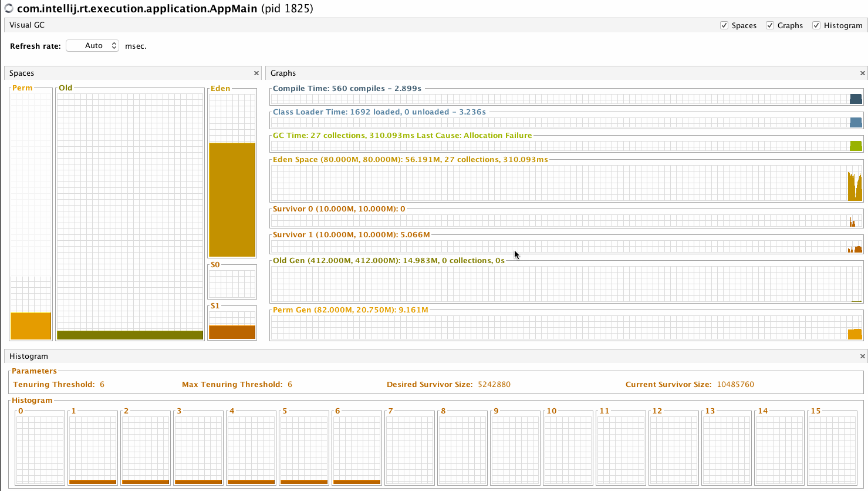868x491 pixels.
Task: Click the histogram bucket labeled 6
Action: point(357,449)
